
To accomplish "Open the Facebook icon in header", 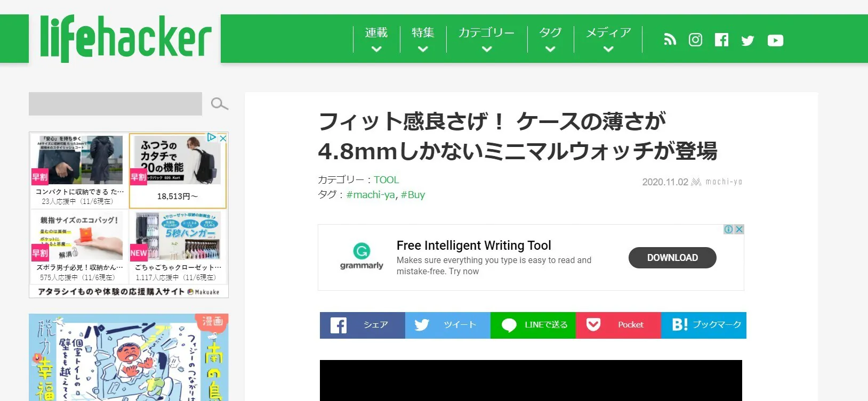I will click(x=721, y=39).
